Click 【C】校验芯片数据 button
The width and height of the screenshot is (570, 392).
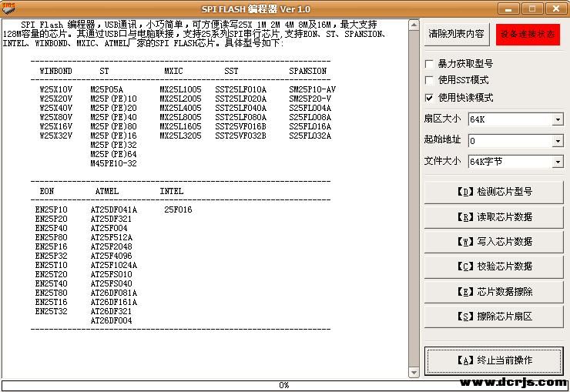[x=494, y=266]
